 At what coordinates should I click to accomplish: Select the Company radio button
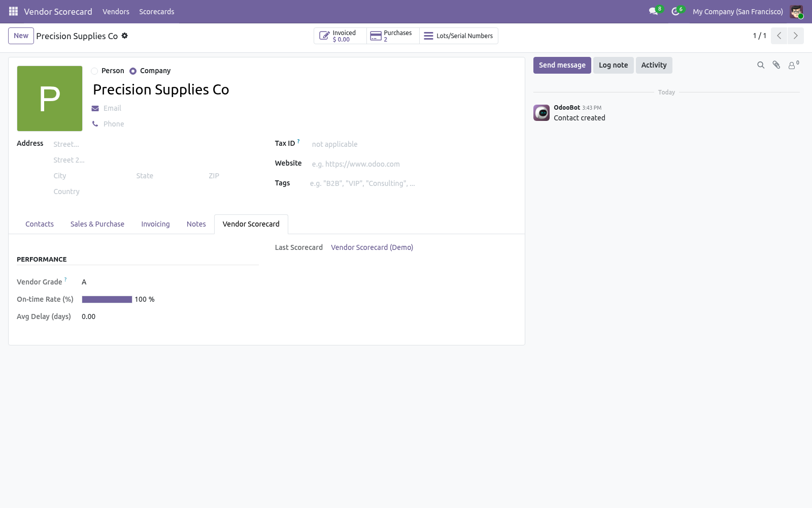click(133, 71)
